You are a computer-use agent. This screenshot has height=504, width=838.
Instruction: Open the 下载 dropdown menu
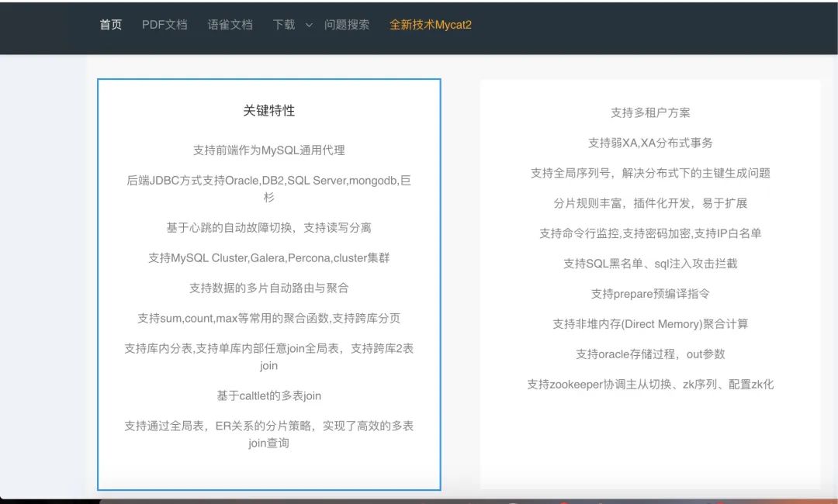click(284, 25)
